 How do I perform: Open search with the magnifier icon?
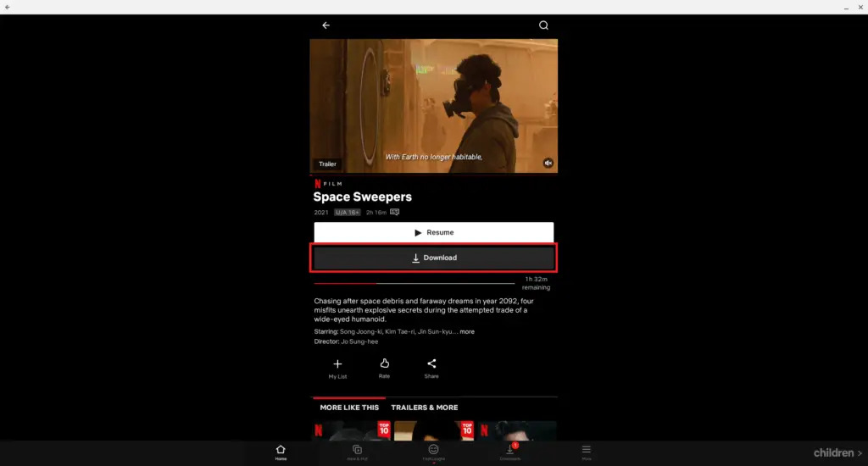tap(543, 25)
